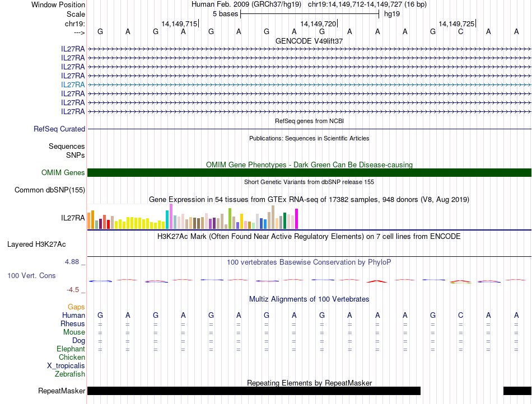
Task: Click the tall magenta bar in GTEx chart
Action: pyautogui.click(x=296, y=218)
